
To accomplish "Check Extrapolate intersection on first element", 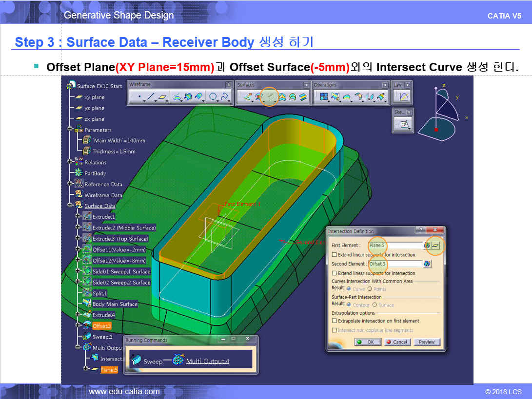I will tap(334, 321).
